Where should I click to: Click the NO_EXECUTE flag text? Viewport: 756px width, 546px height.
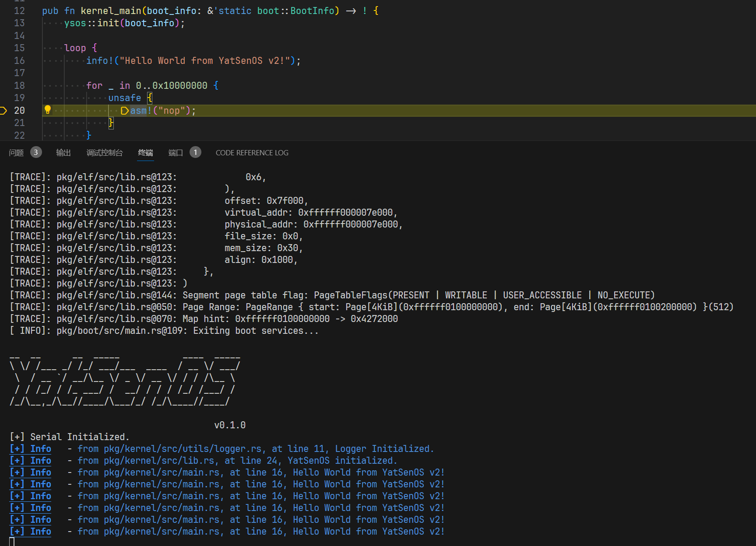[x=623, y=295]
